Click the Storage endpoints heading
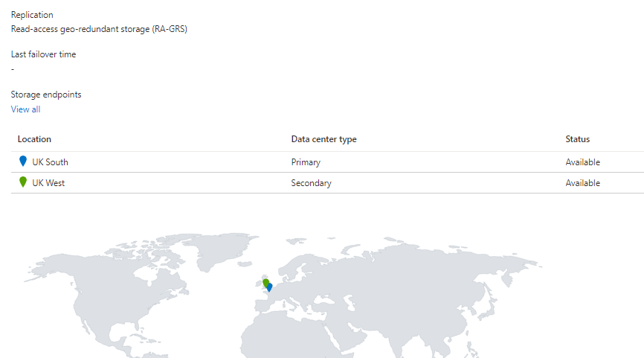Viewport: 644px width, 358px height. tap(46, 95)
